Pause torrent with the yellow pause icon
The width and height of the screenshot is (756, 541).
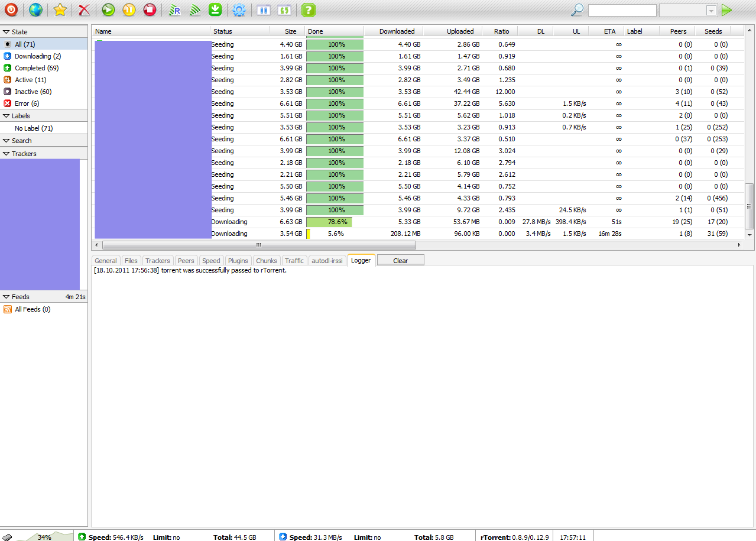129,9
